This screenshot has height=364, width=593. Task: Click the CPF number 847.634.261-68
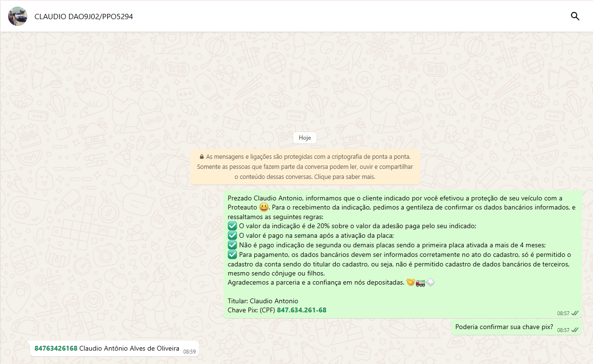click(301, 310)
